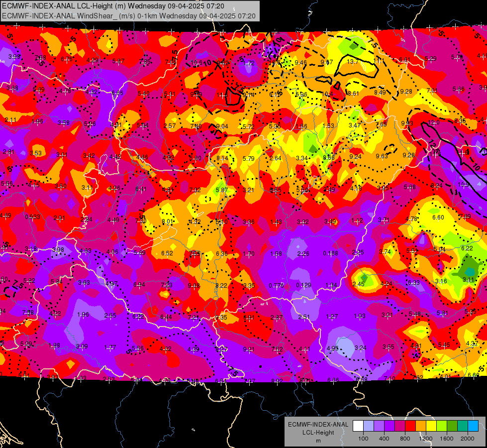Click the legend label '100'
The height and width of the screenshot is (448, 487).
(x=363, y=439)
